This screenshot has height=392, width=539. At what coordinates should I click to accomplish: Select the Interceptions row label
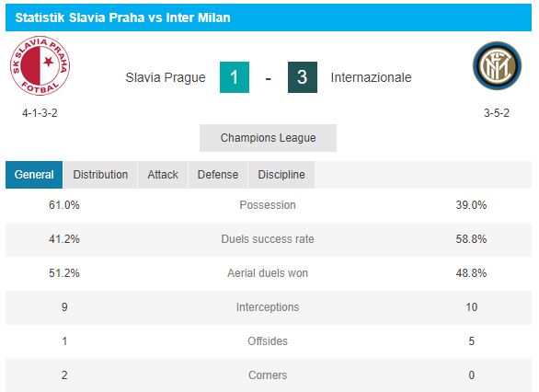point(268,307)
